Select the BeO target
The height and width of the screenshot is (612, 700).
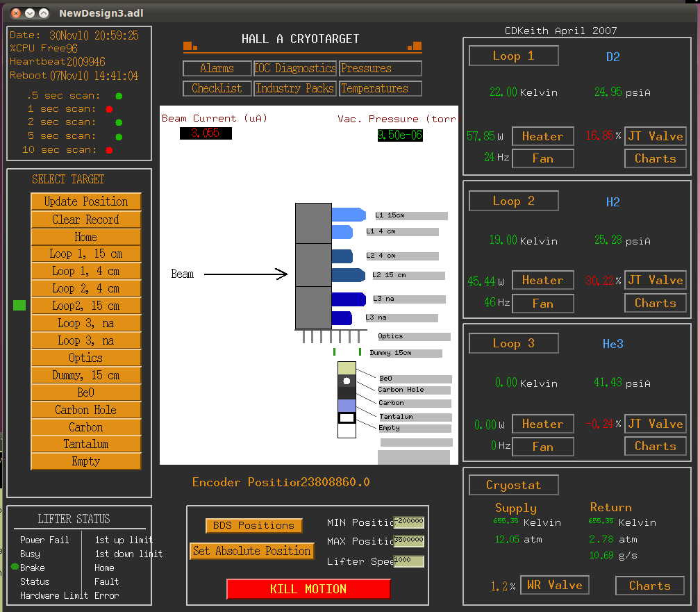click(x=86, y=392)
